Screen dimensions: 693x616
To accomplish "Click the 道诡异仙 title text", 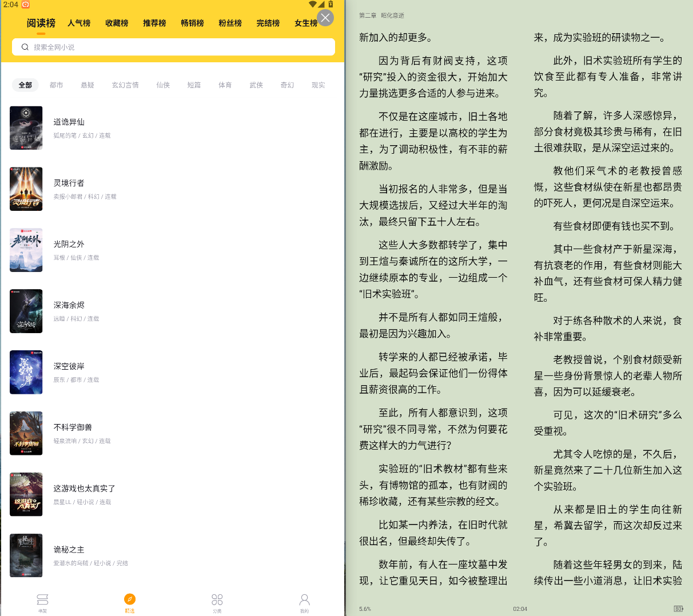I will coord(69,122).
